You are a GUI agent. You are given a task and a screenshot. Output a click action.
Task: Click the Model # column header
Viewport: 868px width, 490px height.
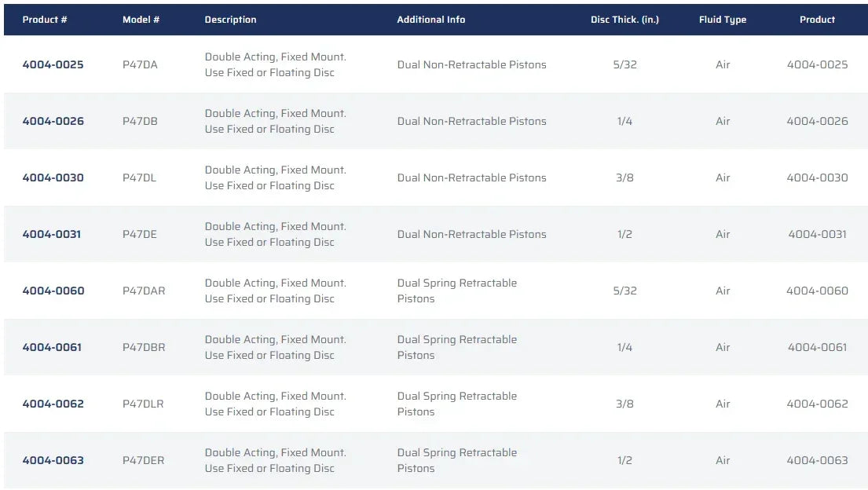pos(141,20)
